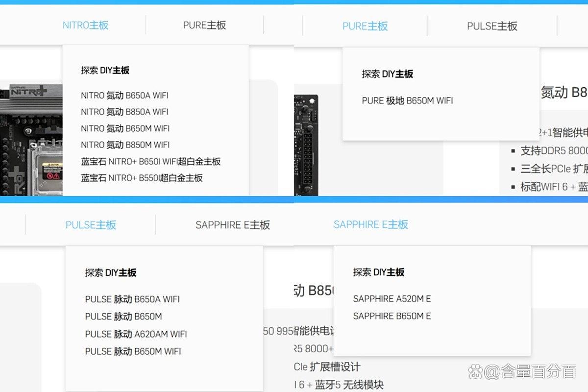The height and width of the screenshot is (392, 588).
Task: Open the SAPPHIRE A520M E product link
Action: click(392, 298)
